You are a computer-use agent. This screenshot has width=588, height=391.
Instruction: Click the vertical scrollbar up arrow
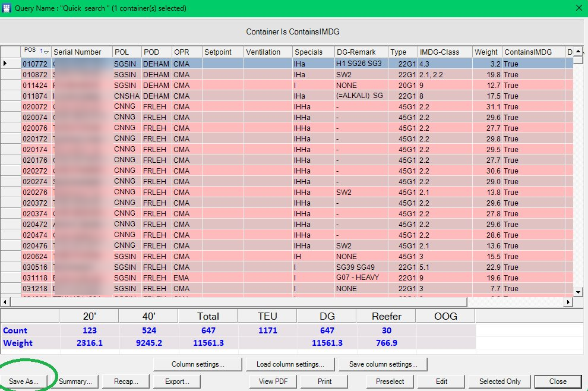click(578, 52)
